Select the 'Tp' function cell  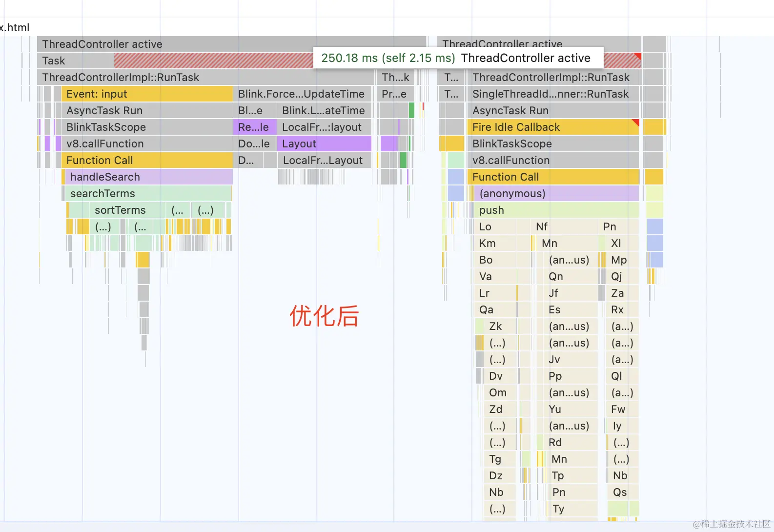tap(571, 475)
